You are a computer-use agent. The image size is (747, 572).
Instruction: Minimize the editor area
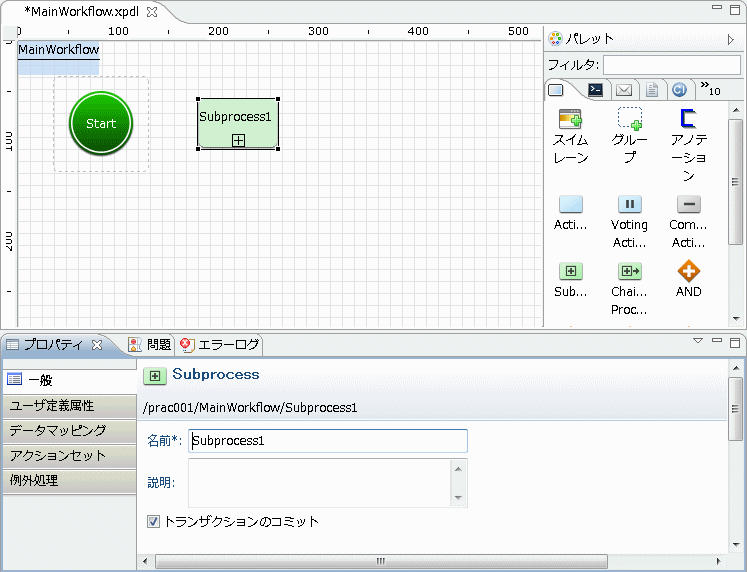point(717,8)
